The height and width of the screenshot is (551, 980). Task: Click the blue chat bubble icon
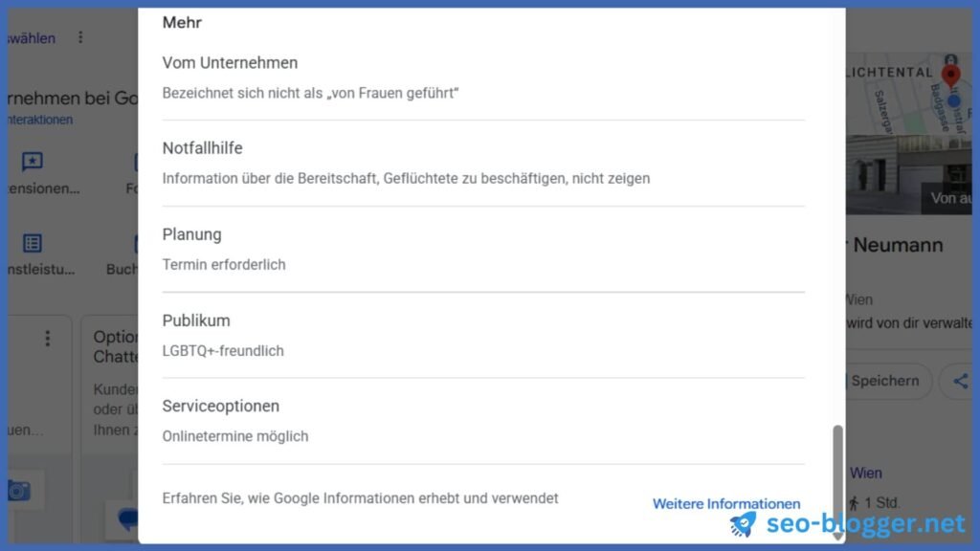pyautogui.click(x=128, y=518)
